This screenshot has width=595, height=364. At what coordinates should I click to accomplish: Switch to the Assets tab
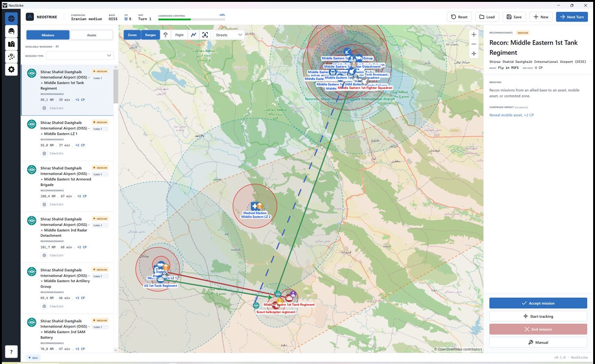91,35
